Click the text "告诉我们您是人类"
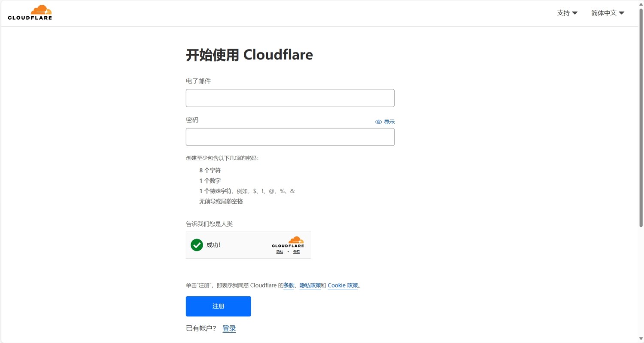This screenshot has height=343, width=644. 209,224
